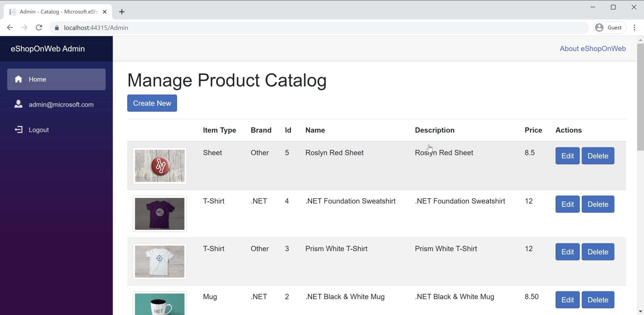Screen dimensions: 644x315
Task: Click the Item Type column header
Action: pos(220,130)
